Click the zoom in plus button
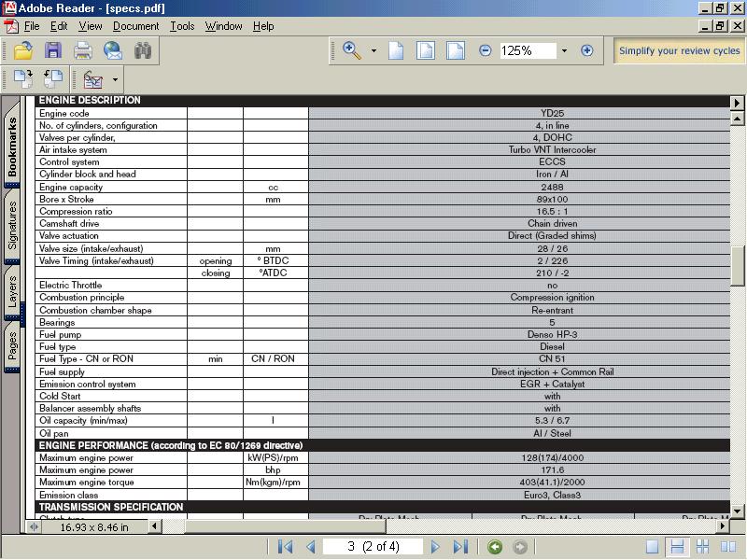 tap(586, 50)
